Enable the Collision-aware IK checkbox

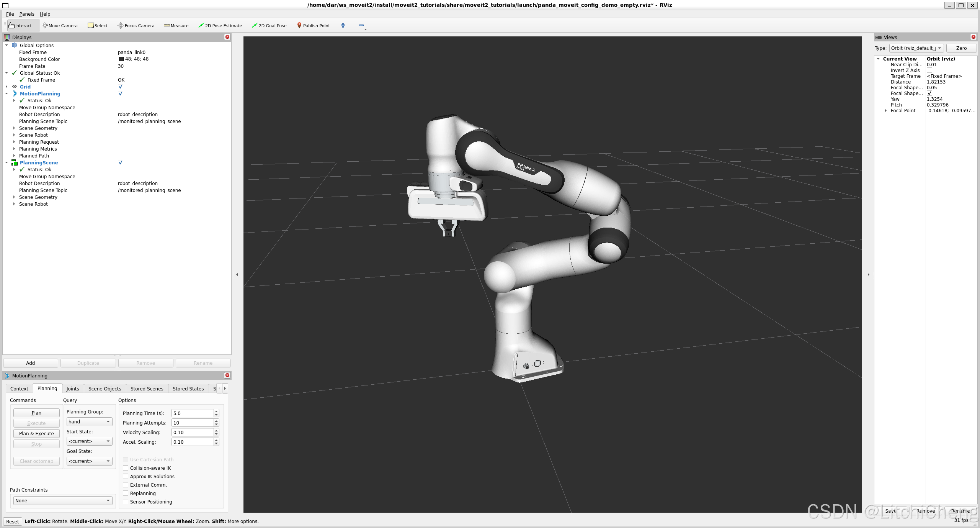(x=126, y=468)
